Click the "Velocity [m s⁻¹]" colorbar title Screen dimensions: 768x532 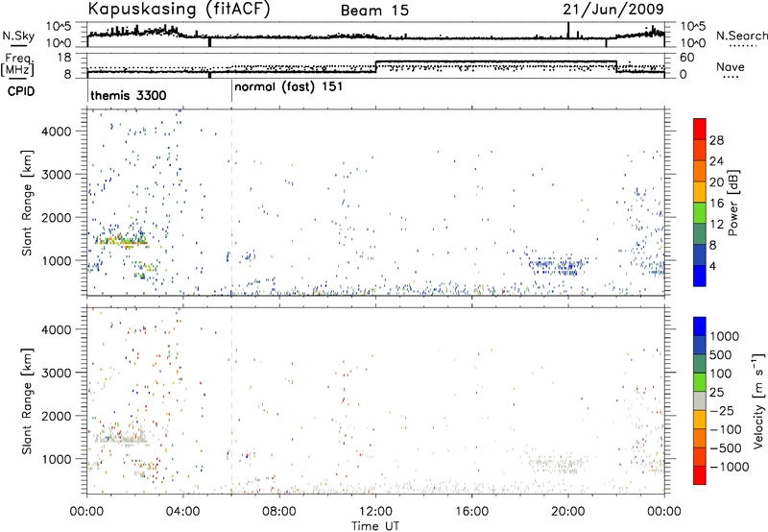[759, 400]
